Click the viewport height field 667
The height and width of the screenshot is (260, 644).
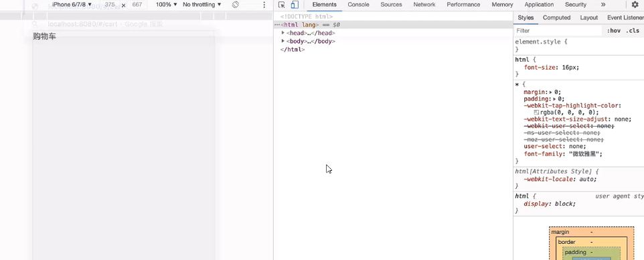coord(137,5)
